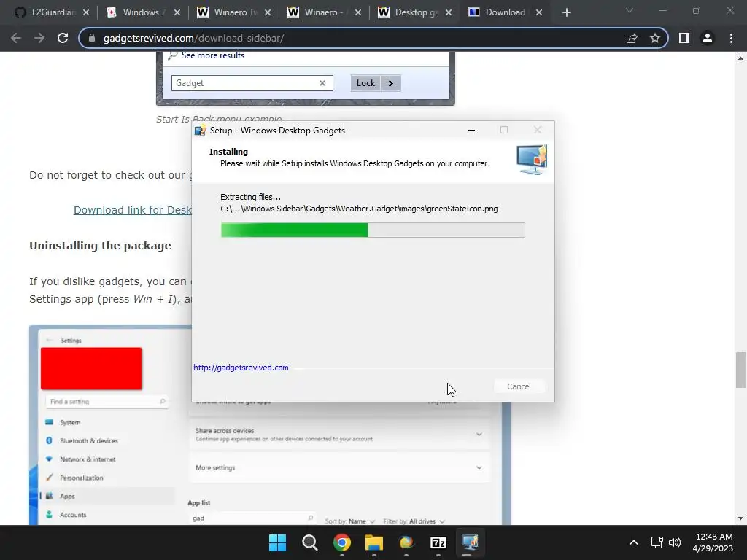
Task: Open the Chrome three-dot menu
Action: click(731, 38)
